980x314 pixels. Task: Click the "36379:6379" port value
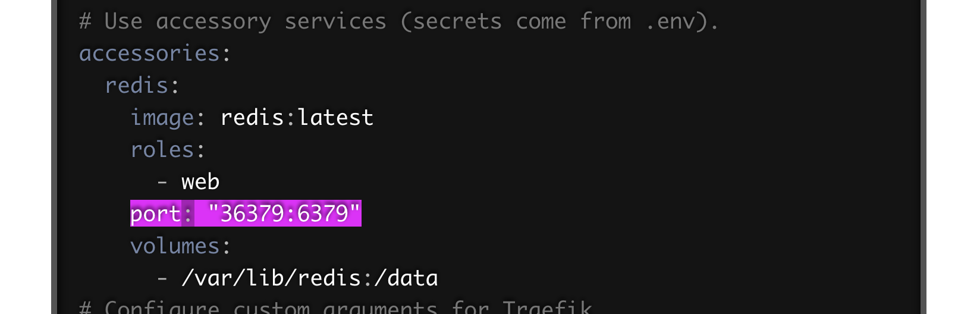pos(284,214)
